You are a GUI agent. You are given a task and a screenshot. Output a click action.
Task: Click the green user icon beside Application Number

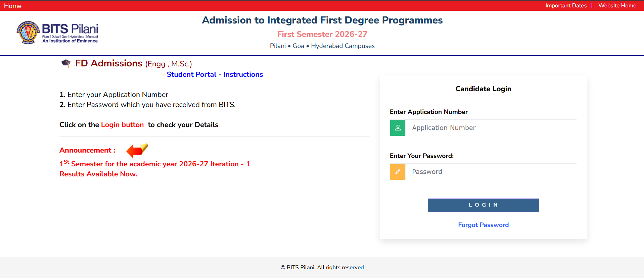pyautogui.click(x=398, y=128)
